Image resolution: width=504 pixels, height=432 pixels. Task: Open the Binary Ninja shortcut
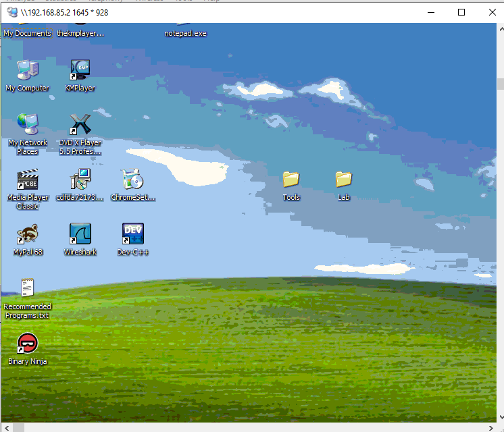27,344
